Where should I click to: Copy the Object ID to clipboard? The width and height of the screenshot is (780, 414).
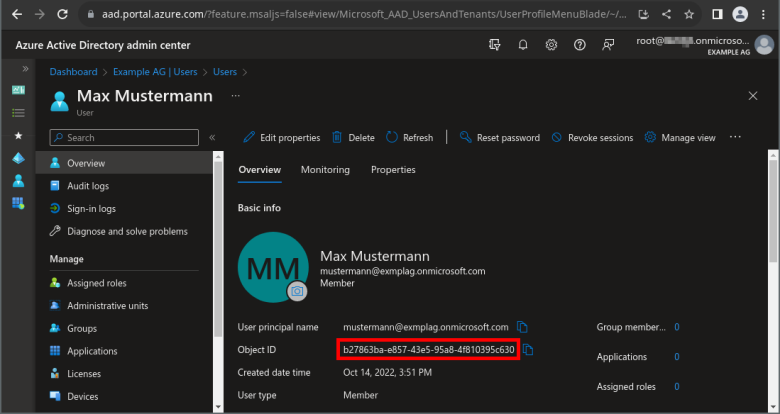tap(528, 349)
